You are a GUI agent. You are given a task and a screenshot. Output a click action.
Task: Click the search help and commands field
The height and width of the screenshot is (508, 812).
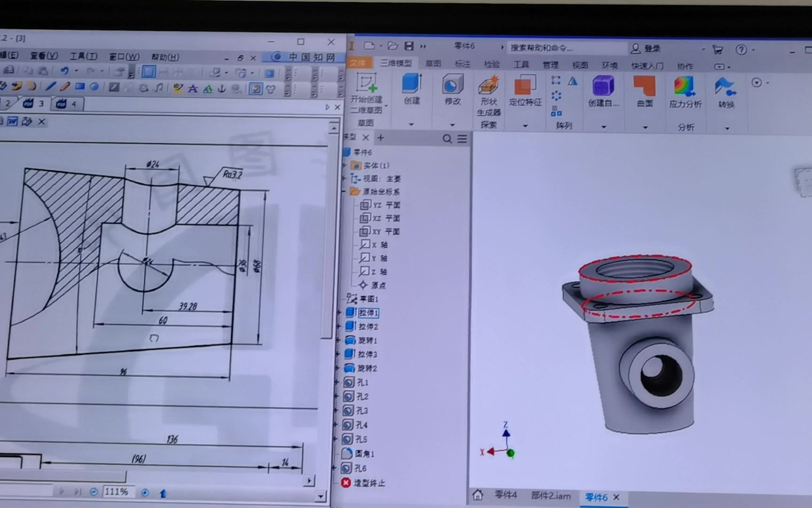pyautogui.click(x=566, y=48)
